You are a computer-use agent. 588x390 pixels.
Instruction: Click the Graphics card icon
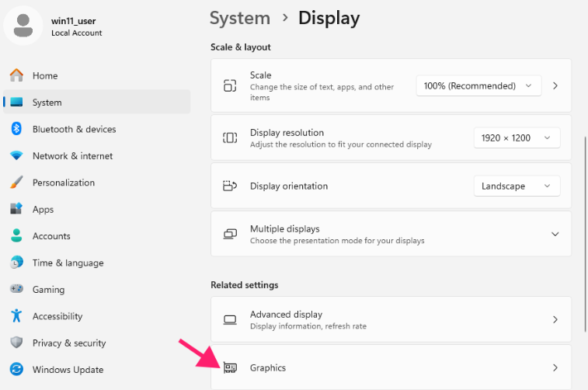pyautogui.click(x=230, y=368)
